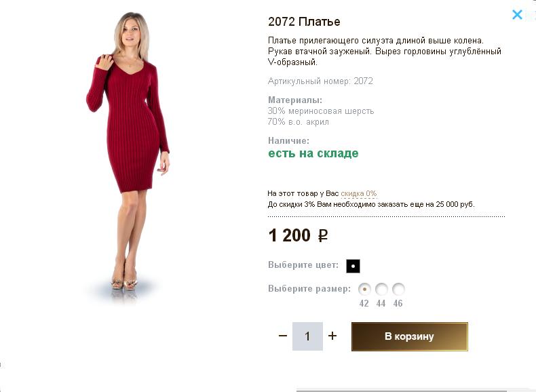Screen dimensions: 536x392
Task: Click the red dress product photo
Action: [x=129, y=149]
